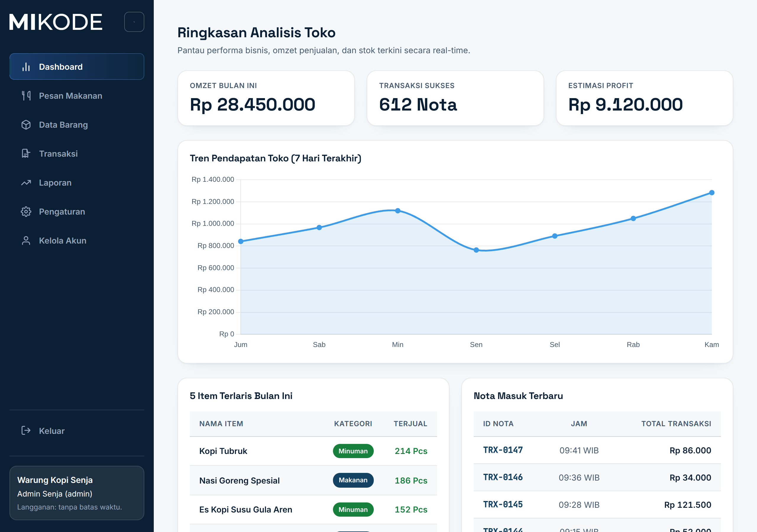
Task: Click the Nota Masuk Terbaru heading
Action: tap(518, 396)
